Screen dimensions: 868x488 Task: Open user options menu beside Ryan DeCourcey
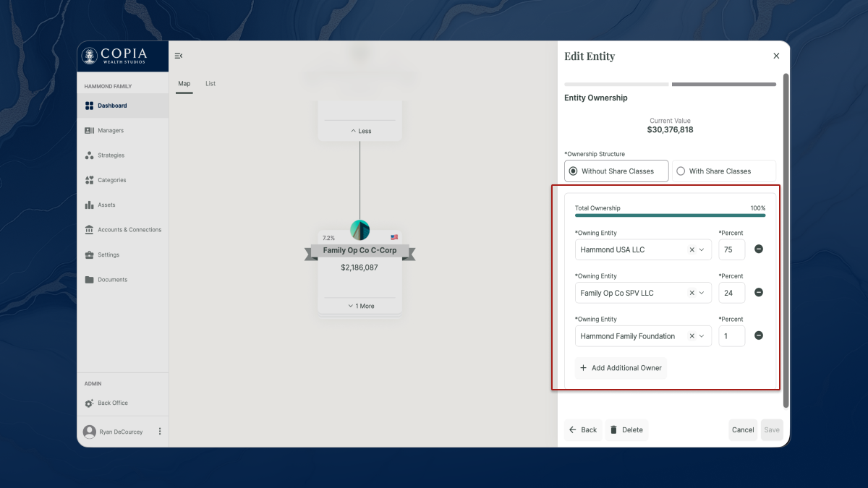pos(160,432)
